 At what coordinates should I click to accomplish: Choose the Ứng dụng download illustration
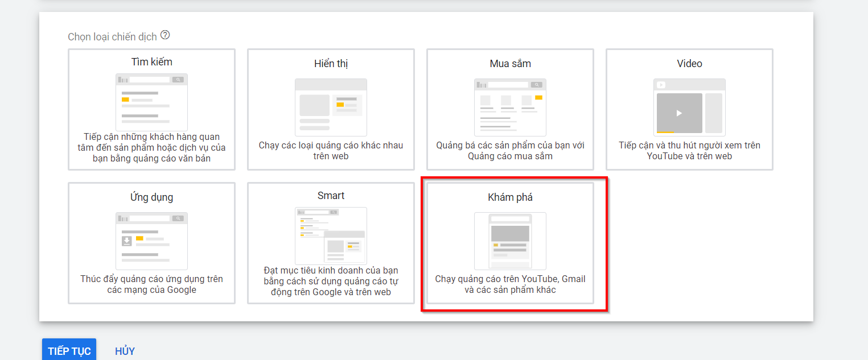pyautogui.click(x=151, y=241)
